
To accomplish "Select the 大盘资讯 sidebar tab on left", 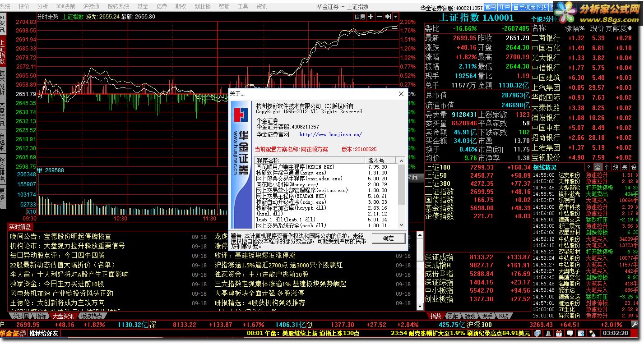I will click(x=3, y=113).
